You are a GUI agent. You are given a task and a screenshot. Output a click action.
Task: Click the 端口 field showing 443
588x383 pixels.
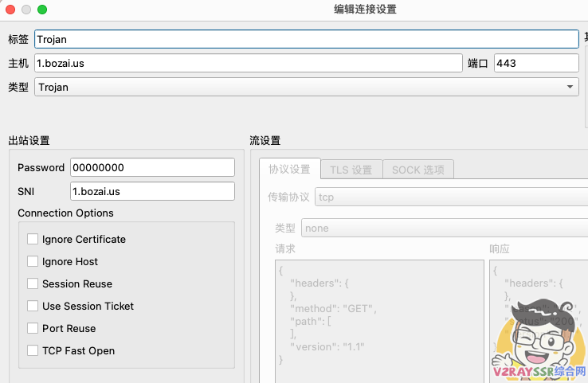536,64
